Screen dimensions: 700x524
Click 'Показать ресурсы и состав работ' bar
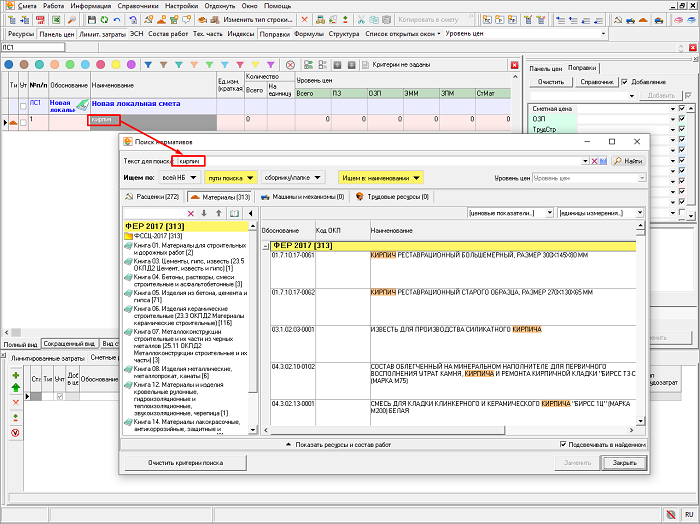pyautogui.click(x=338, y=445)
